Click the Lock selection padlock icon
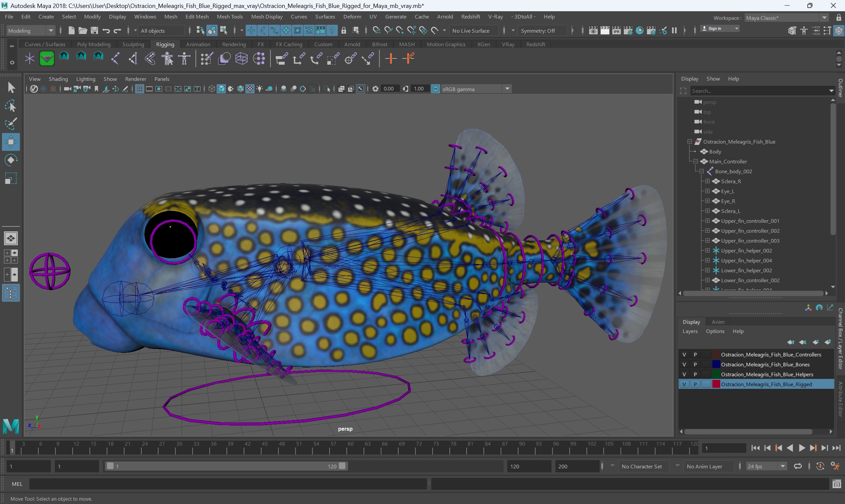The height and width of the screenshot is (504, 845). click(344, 31)
